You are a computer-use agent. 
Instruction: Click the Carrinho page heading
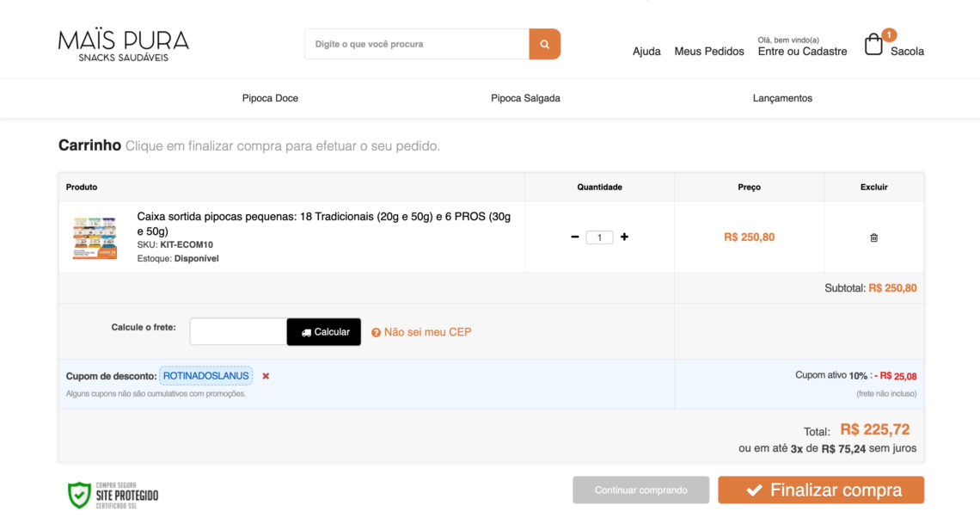pyautogui.click(x=89, y=145)
